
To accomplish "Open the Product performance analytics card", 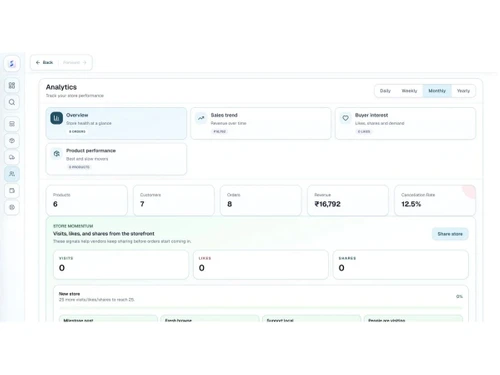I will pos(116,159).
